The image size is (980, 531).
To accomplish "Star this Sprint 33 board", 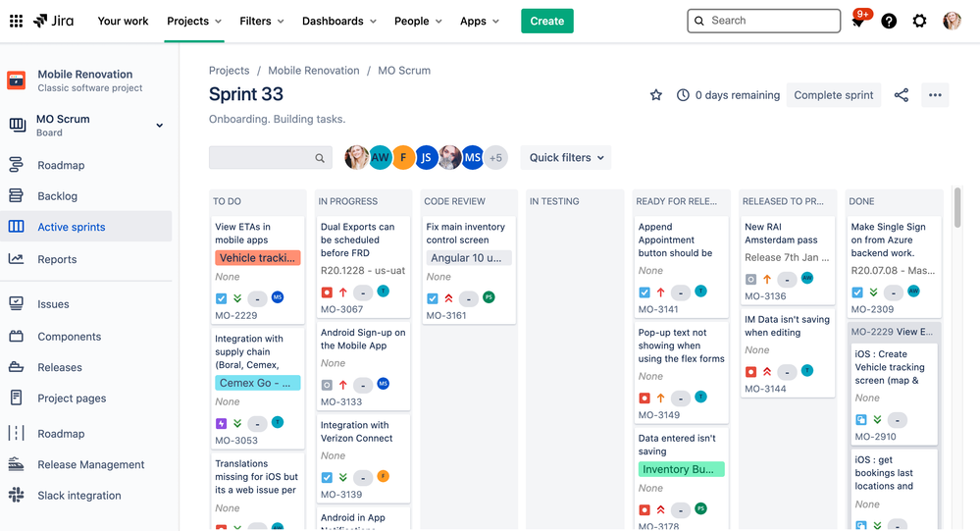I will (x=655, y=95).
